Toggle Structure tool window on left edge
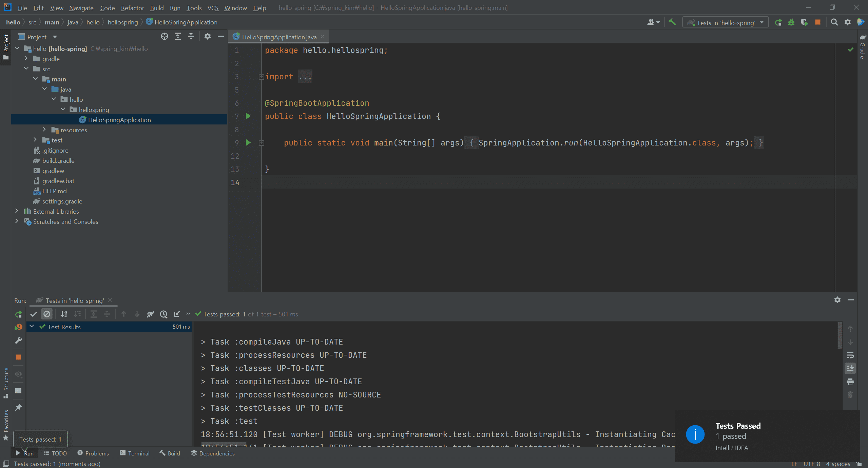868x468 pixels. pos(6,383)
